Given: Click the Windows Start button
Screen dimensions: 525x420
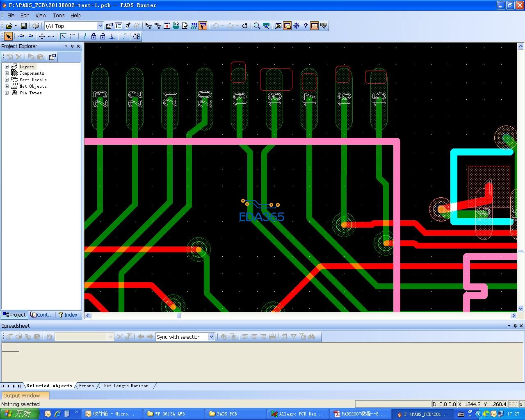Looking at the screenshot, I should click(19, 414).
